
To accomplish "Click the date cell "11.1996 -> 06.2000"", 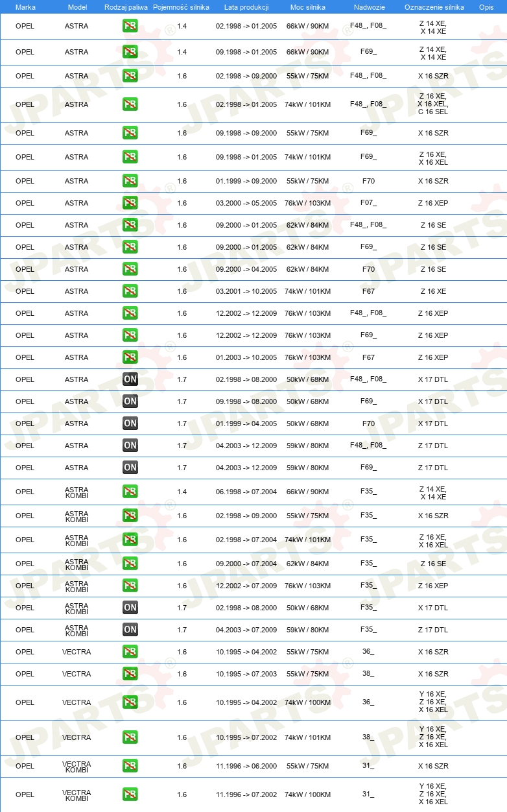I will click(x=246, y=767).
